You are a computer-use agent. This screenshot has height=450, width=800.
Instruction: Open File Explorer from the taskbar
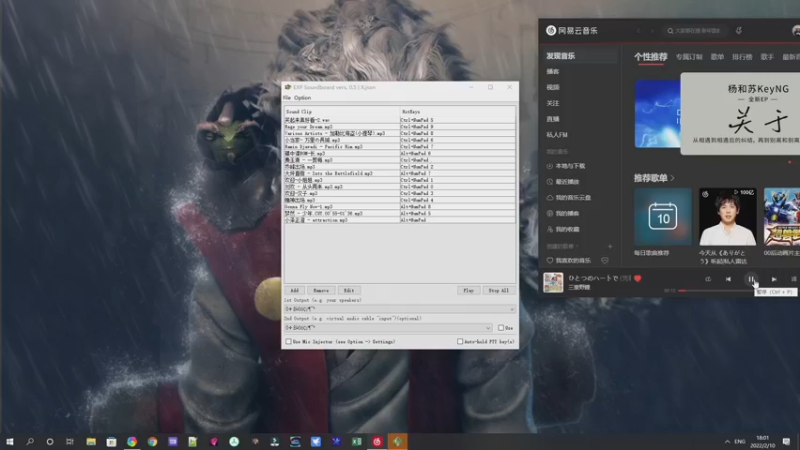pyautogui.click(x=91, y=441)
